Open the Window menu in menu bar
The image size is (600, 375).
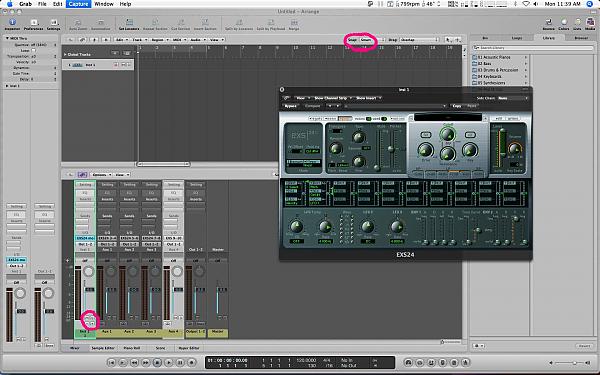pyautogui.click(x=103, y=4)
